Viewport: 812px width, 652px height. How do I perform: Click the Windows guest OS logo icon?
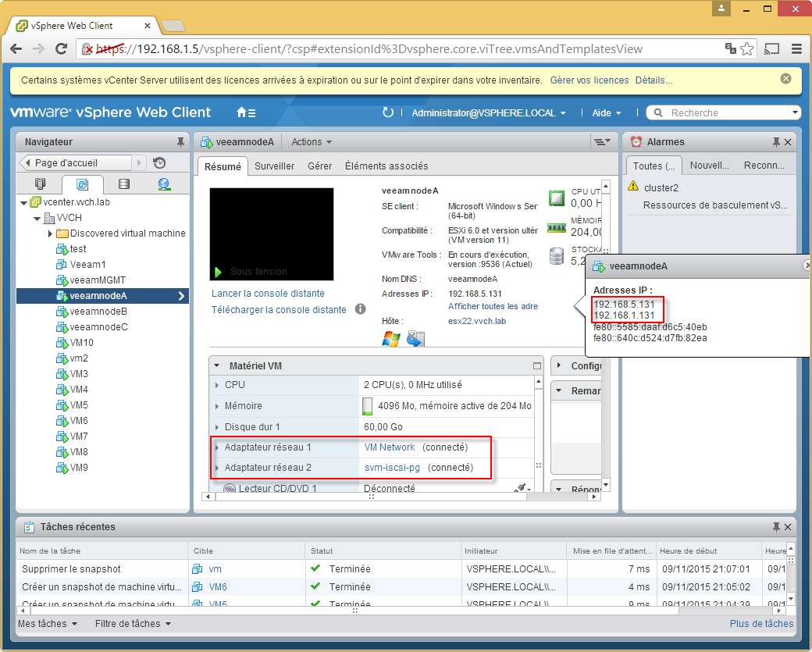391,339
